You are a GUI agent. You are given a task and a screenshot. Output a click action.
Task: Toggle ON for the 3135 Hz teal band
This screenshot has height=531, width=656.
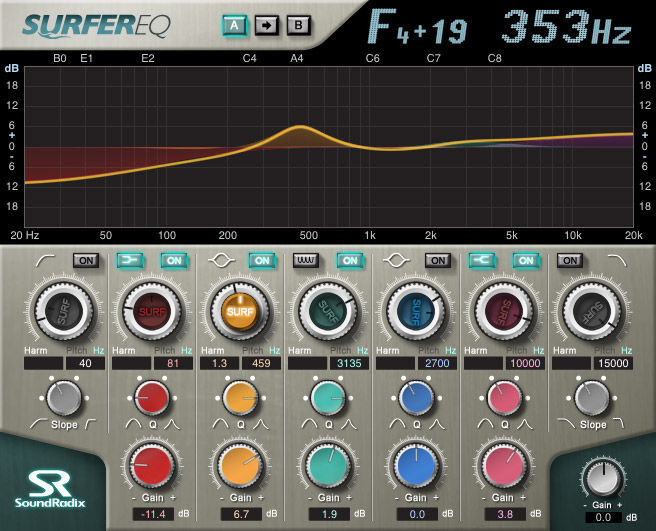tap(350, 261)
